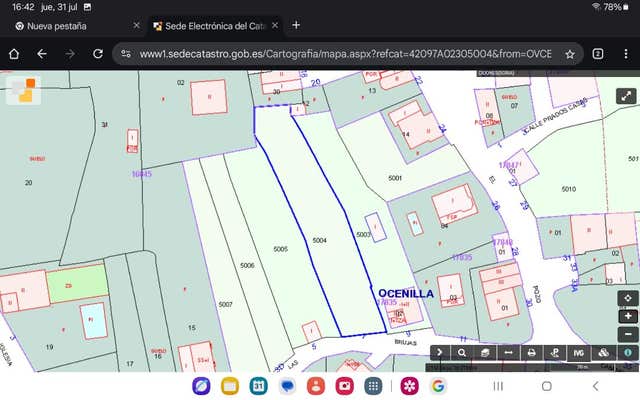Open the browser tab switcher counter

click(598, 54)
